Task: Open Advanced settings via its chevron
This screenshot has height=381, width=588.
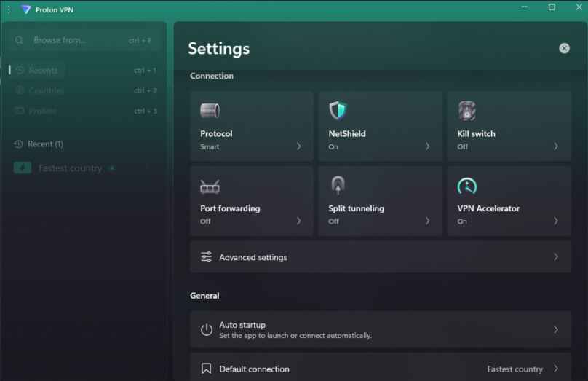Action: [x=556, y=256]
